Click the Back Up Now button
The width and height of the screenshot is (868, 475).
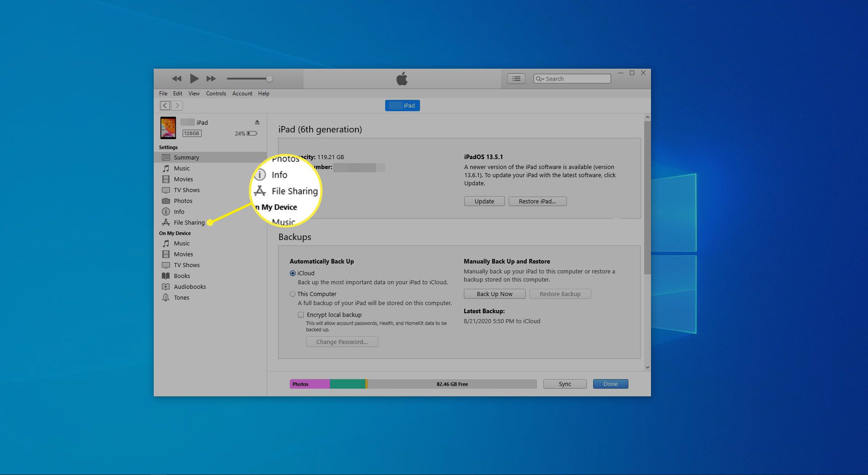(495, 294)
